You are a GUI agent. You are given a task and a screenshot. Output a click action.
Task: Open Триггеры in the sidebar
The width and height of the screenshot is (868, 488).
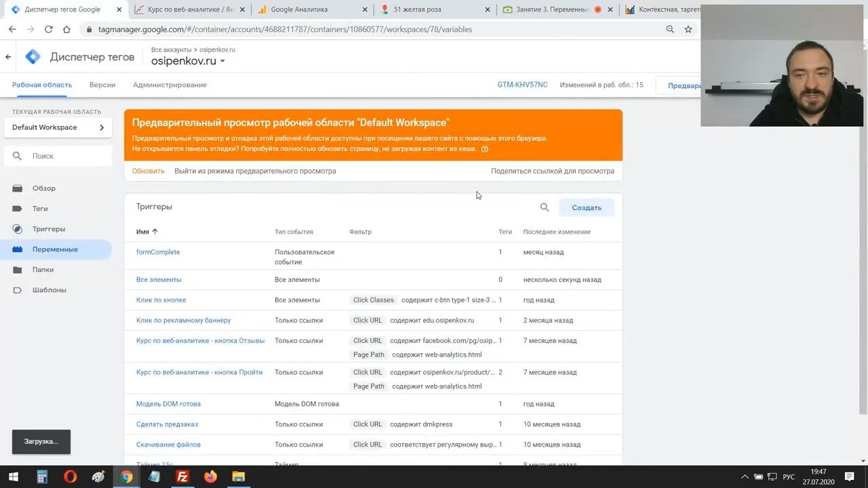tap(49, 229)
